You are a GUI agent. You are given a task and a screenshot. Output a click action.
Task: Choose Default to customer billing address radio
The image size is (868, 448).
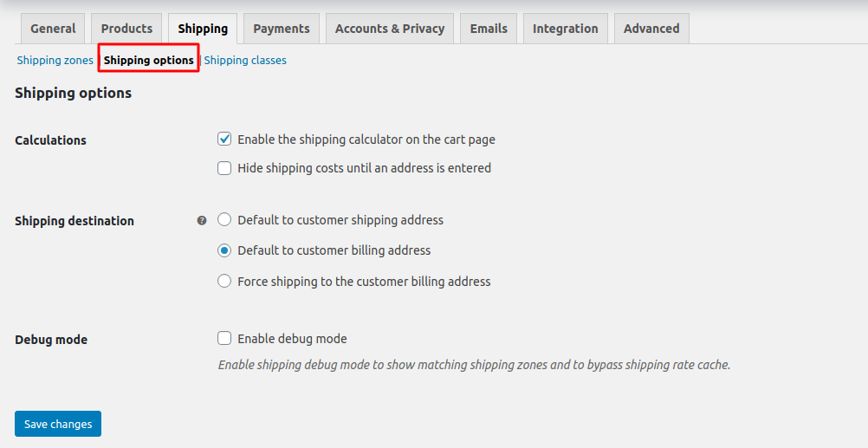(x=224, y=250)
